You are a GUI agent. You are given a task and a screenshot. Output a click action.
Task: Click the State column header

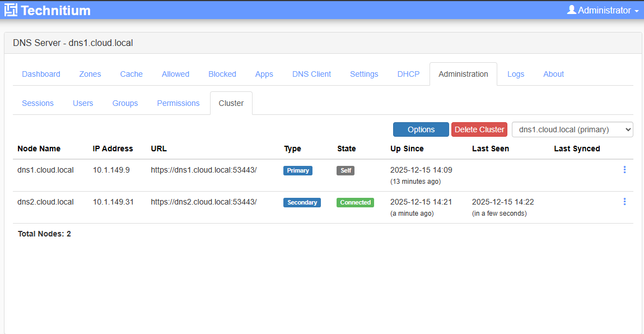click(346, 149)
